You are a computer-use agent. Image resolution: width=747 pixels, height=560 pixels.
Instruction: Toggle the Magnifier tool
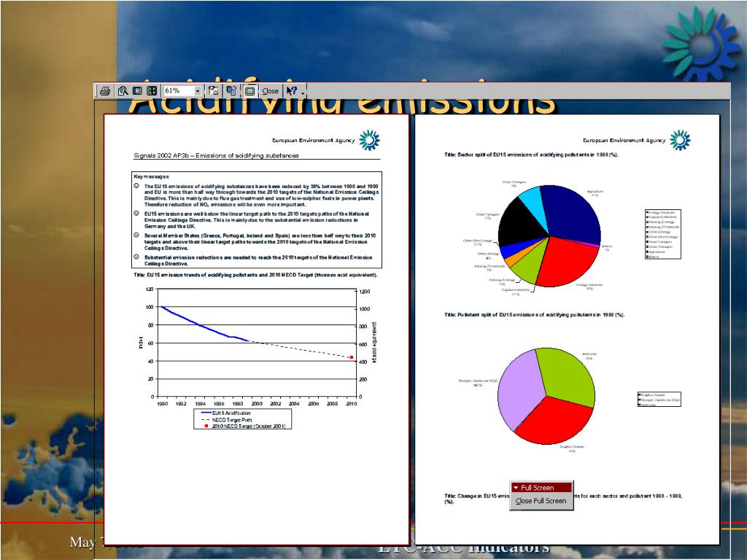(x=123, y=90)
